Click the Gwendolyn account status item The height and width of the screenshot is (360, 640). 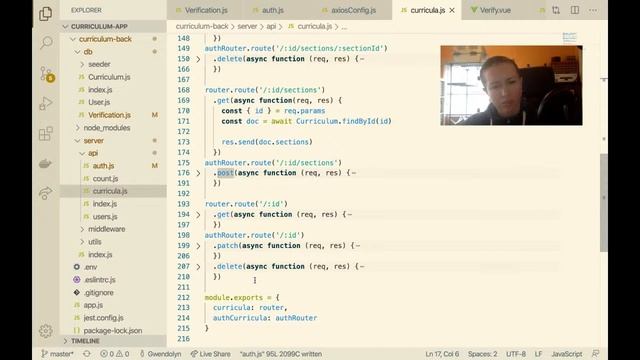(160, 354)
